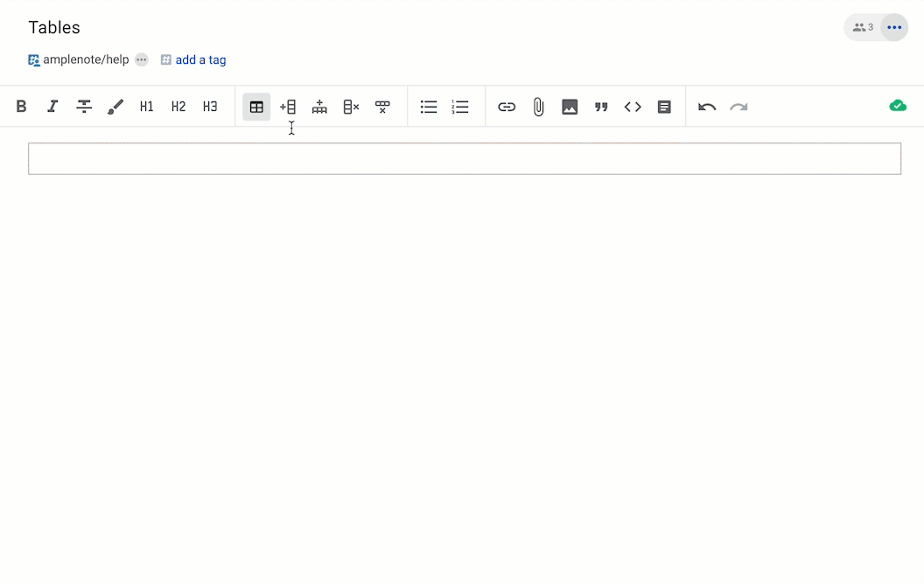Insert a bulleted list
This screenshot has width=924, height=584.
point(429,107)
